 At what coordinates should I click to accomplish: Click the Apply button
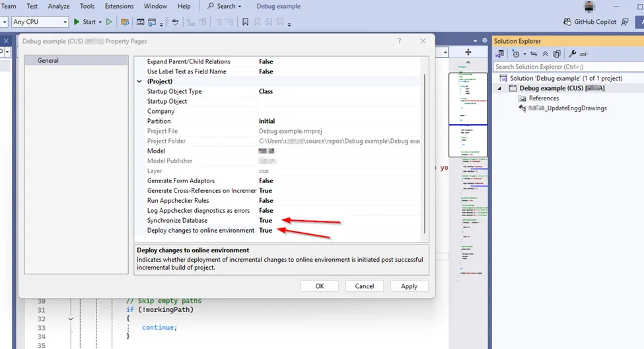pyautogui.click(x=409, y=286)
